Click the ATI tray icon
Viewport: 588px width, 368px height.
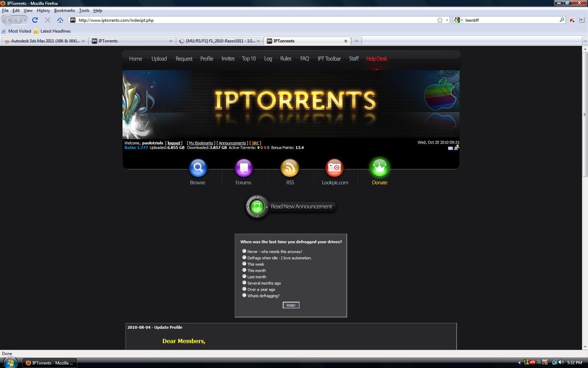(532, 362)
